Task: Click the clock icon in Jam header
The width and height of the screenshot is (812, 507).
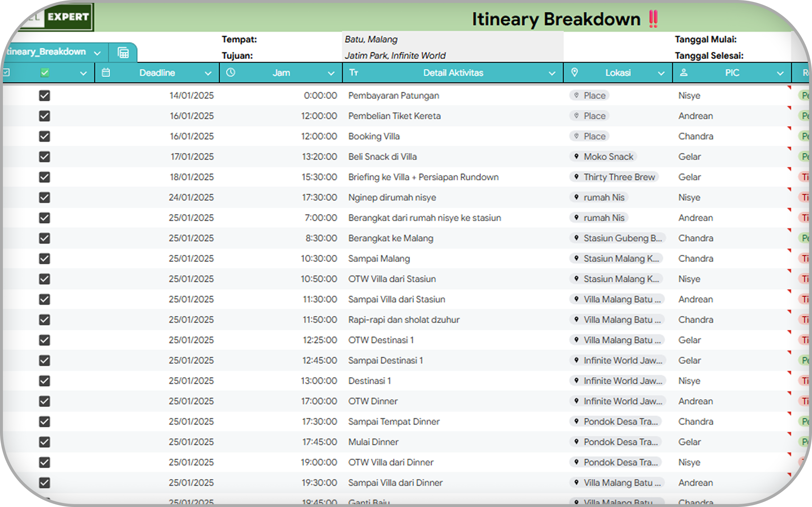Action: 231,73
